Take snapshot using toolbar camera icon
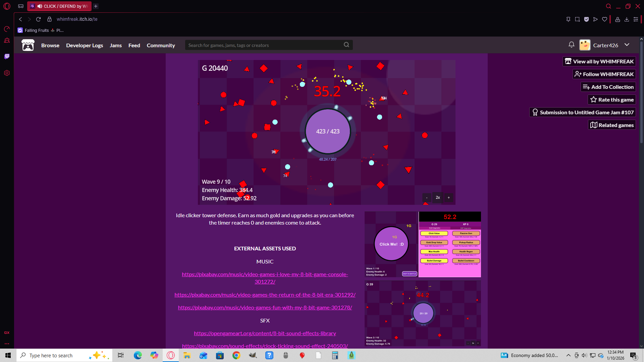This screenshot has width=644, height=362. click(x=577, y=19)
